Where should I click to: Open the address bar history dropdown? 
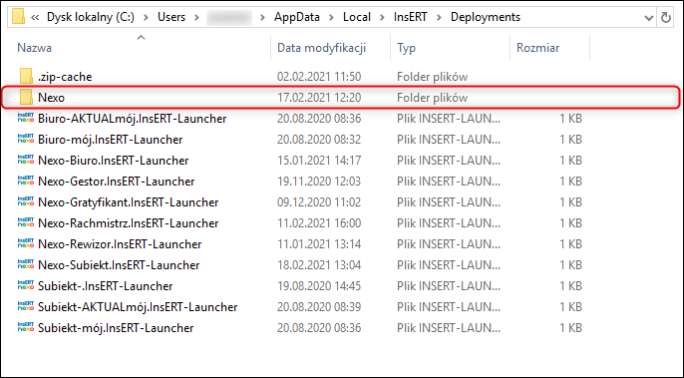tap(649, 18)
